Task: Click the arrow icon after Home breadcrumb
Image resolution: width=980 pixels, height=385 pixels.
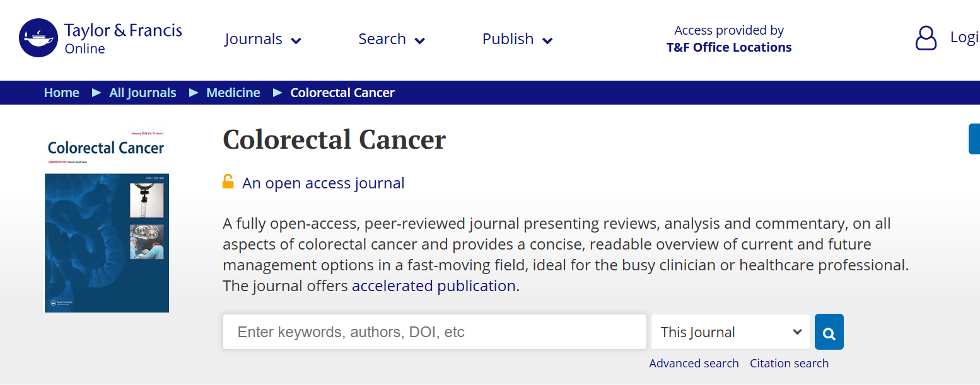Action: tap(96, 93)
